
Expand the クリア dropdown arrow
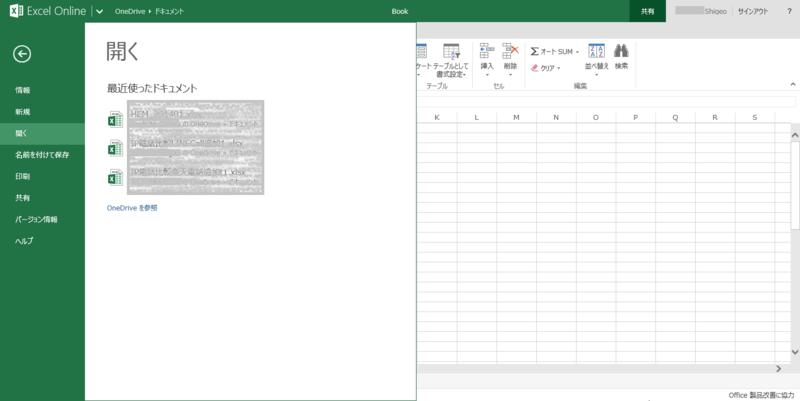[559, 68]
